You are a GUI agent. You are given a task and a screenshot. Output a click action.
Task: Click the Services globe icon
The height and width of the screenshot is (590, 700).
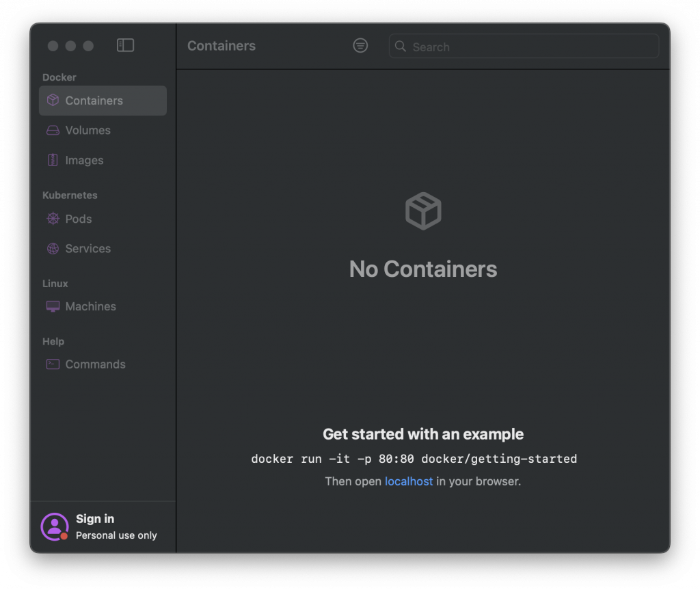[53, 249]
